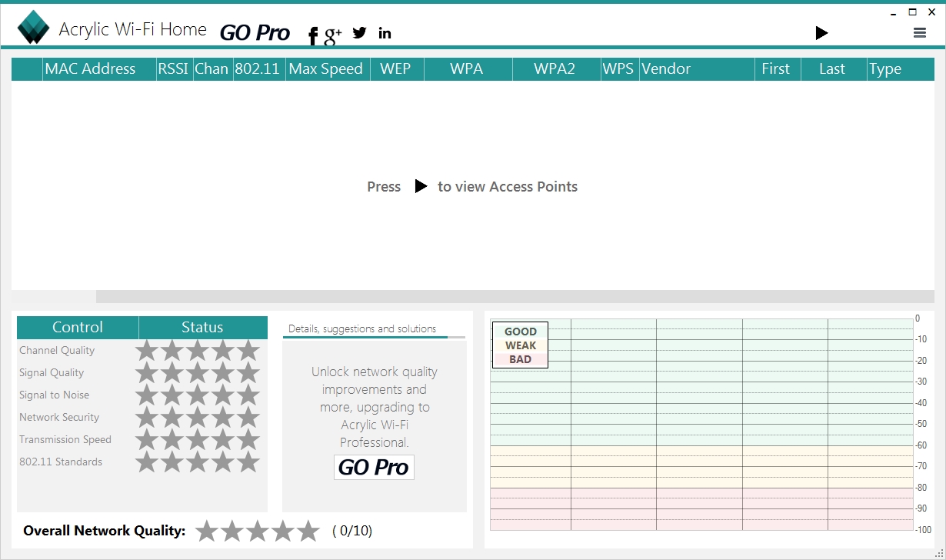Click the Acrylic Wi-Fi Home title text
Screen dimensions: 946x560
click(133, 30)
